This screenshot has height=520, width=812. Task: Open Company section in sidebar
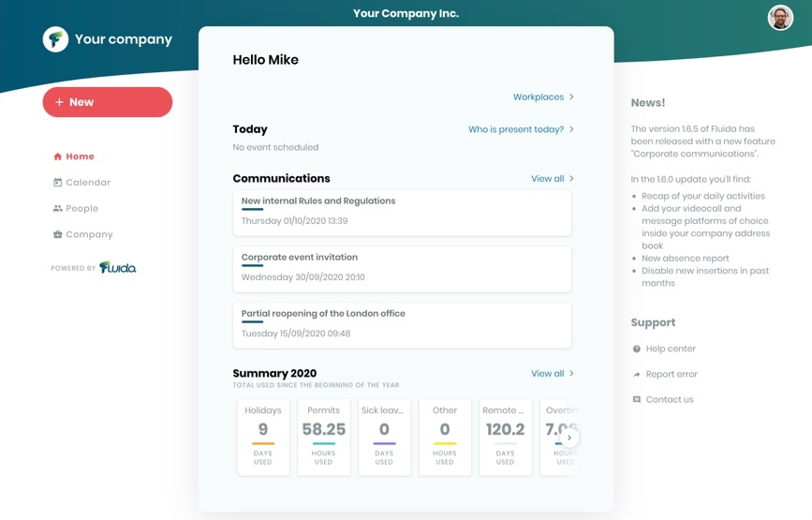click(82, 234)
